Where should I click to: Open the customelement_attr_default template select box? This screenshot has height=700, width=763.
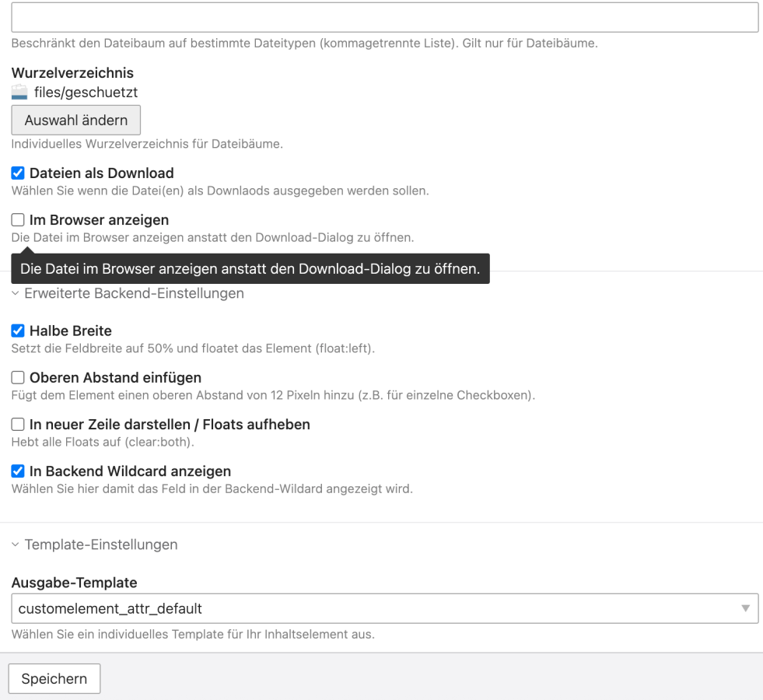click(x=373, y=608)
